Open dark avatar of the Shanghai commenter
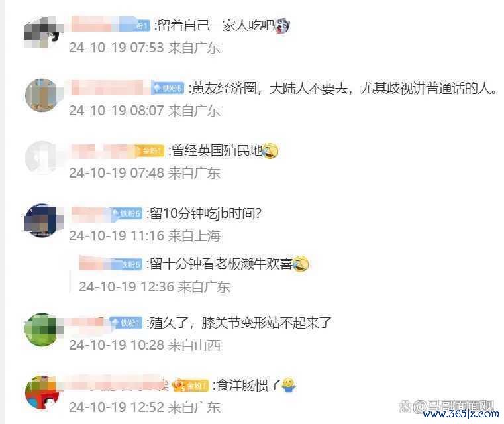Screen dimensions: 504x424 pos(43,221)
